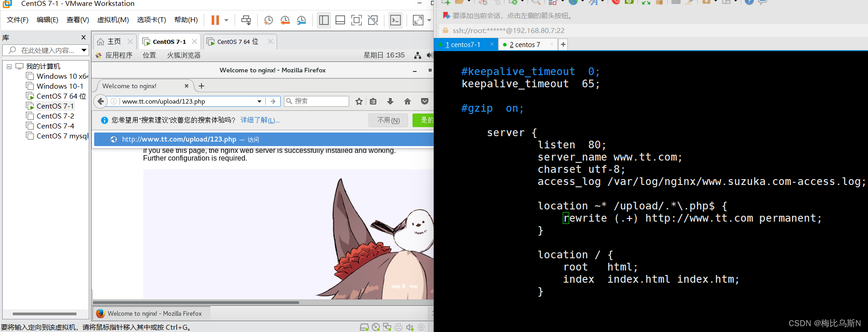Click the CD/DVD VMware status bar icon
868x332 pixels.
[376, 327]
